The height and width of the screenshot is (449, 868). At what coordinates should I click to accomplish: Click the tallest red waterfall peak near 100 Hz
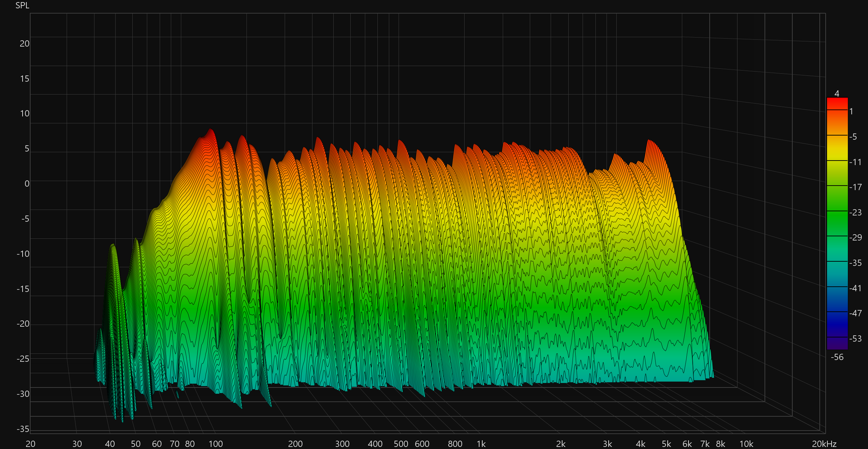pos(210,134)
